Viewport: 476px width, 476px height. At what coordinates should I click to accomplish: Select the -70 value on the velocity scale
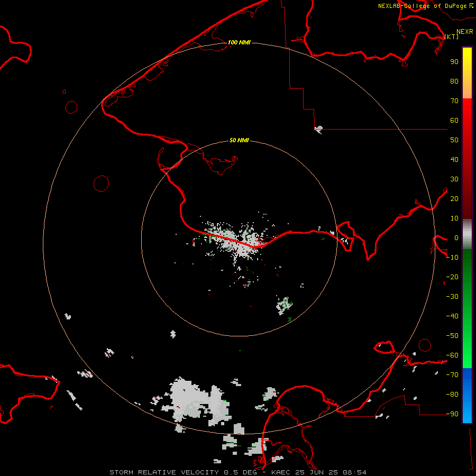tap(452, 375)
